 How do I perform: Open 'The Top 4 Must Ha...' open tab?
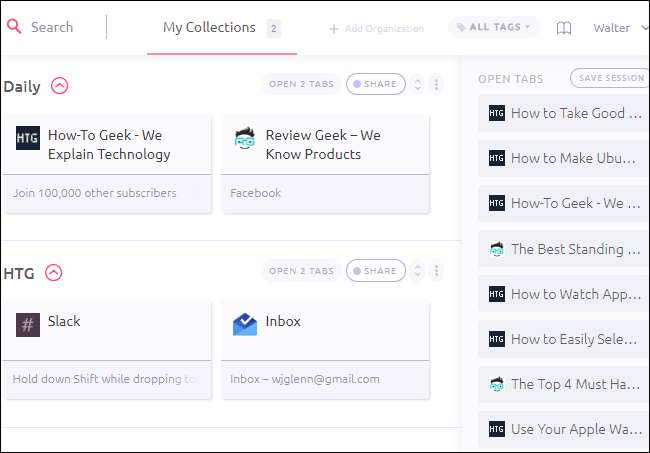pyautogui.click(x=564, y=384)
